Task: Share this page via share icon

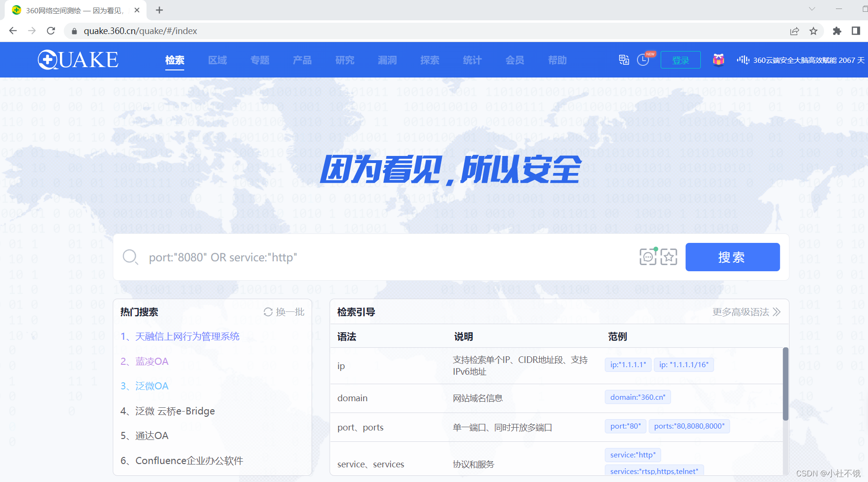Action: pos(794,31)
